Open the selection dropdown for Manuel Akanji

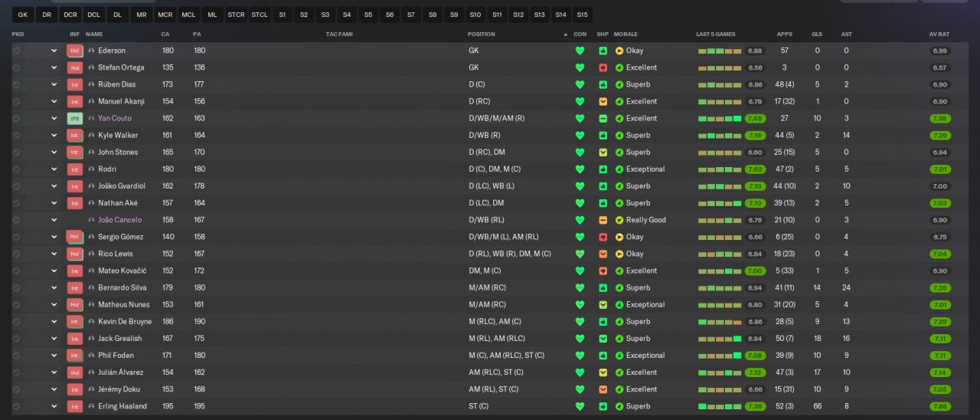[54, 101]
